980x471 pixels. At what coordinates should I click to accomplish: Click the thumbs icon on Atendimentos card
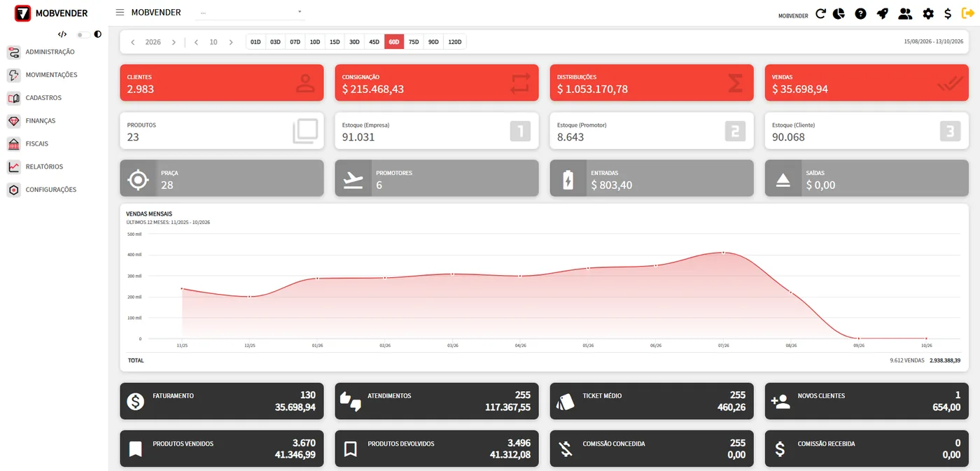[x=350, y=401]
